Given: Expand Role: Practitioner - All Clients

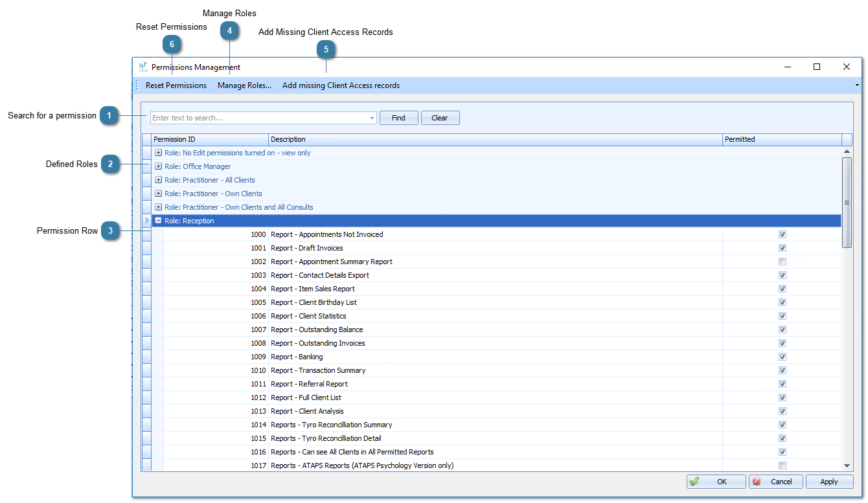Looking at the screenshot, I should (159, 180).
